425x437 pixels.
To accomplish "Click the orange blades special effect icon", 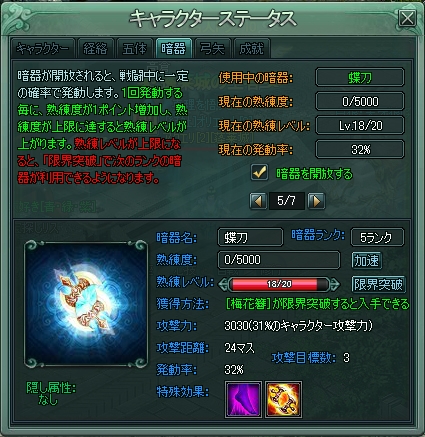I will point(284,399).
